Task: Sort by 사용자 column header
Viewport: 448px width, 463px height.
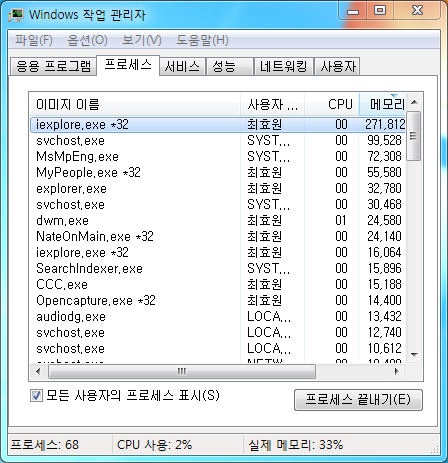Action: click(272, 104)
